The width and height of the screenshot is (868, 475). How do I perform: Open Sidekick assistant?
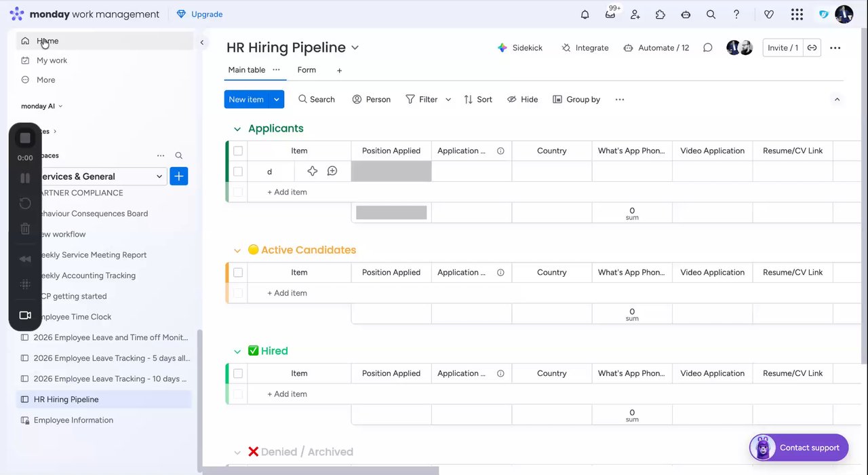click(520, 47)
